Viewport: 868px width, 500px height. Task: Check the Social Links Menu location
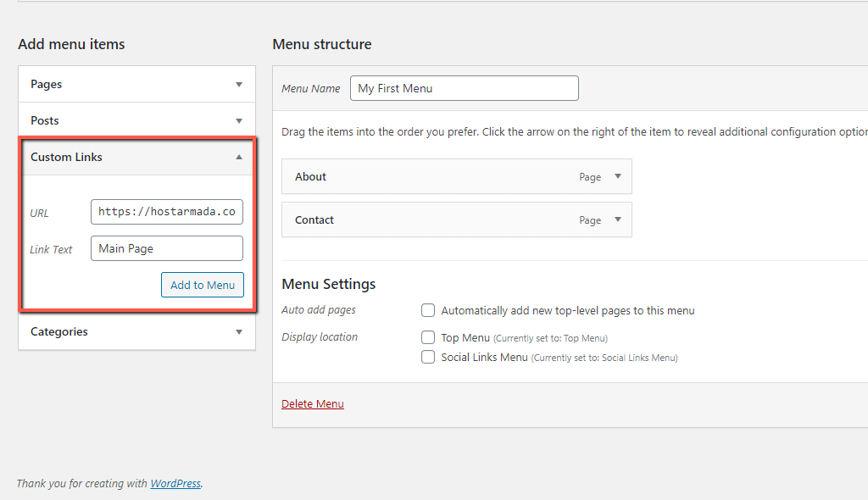click(x=428, y=357)
